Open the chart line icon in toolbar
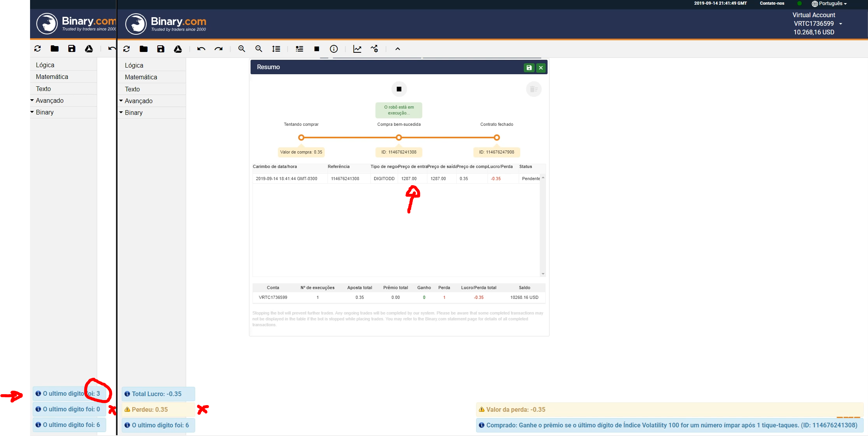868x436 pixels. [x=357, y=49]
